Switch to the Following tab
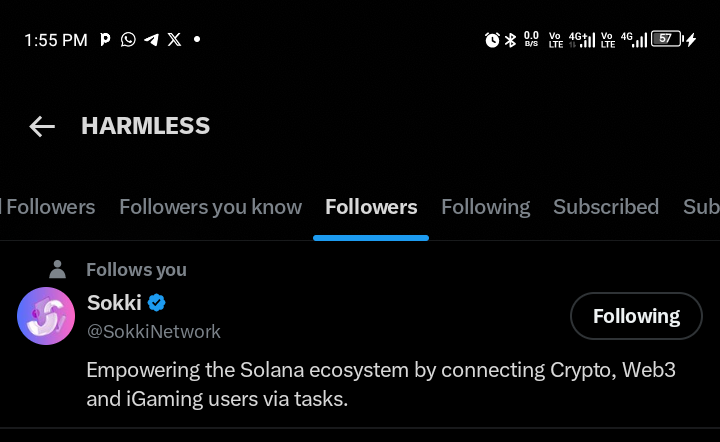720x442 pixels. (485, 207)
